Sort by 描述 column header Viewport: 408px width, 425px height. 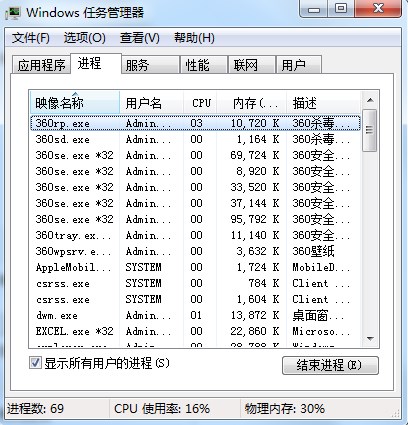(x=323, y=103)
